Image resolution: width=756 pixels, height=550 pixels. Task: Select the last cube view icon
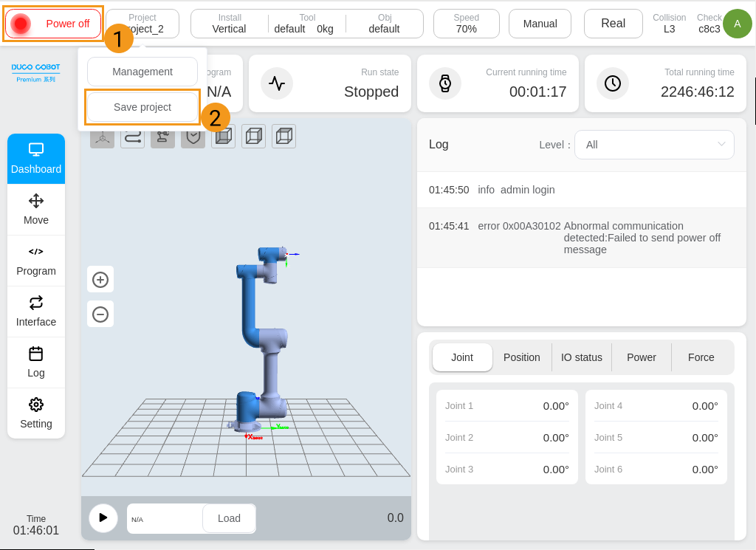tap(283, 137)
